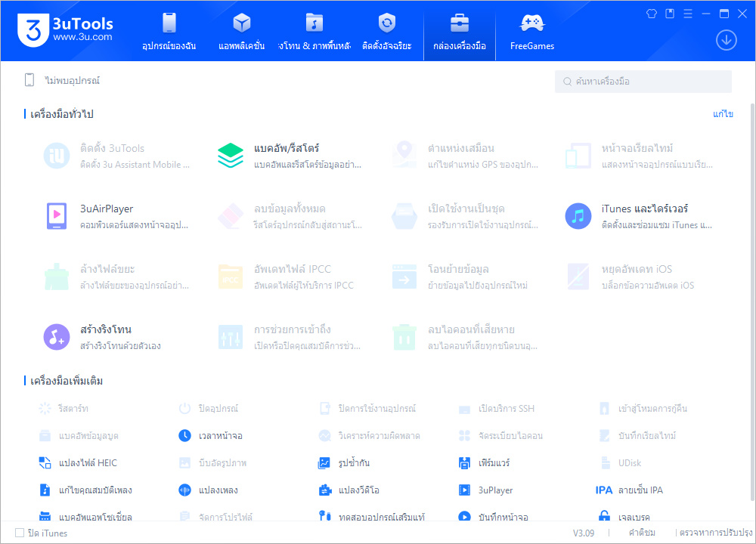Click the jailbreak lock icon
This screenshot has width=756, height=544.
(604, 516)
